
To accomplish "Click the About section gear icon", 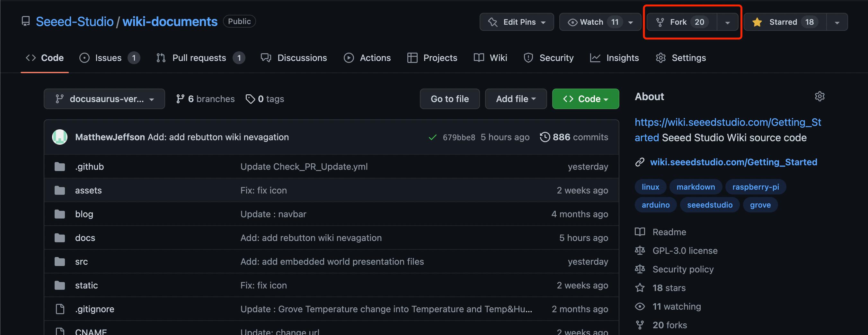I will (819, 96).
